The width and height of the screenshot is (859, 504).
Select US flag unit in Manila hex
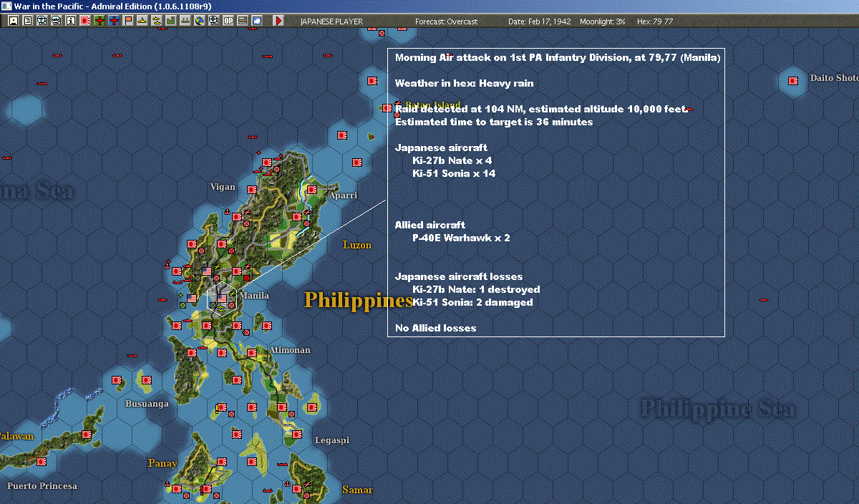222,298
